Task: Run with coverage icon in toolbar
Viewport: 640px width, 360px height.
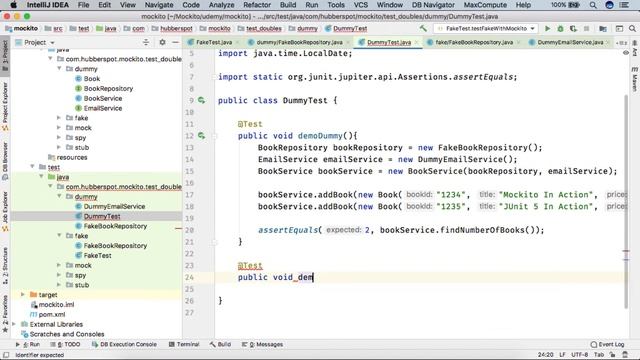Action: tap(573, 29)
